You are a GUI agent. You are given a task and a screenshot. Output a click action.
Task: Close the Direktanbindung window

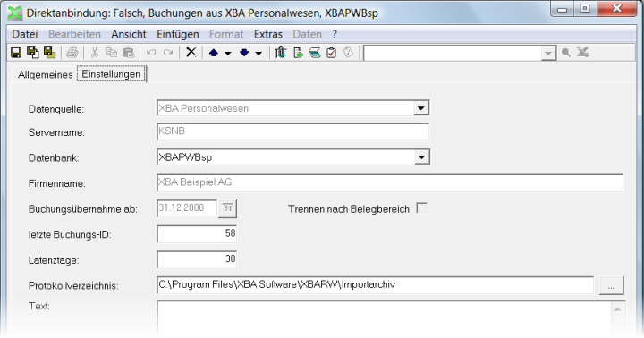point(617,8)
